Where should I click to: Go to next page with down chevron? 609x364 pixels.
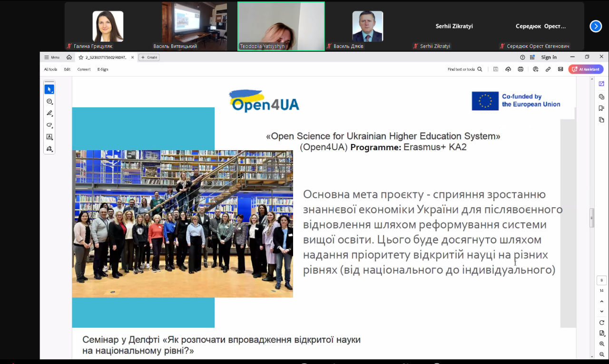click(x=601, y=311)
